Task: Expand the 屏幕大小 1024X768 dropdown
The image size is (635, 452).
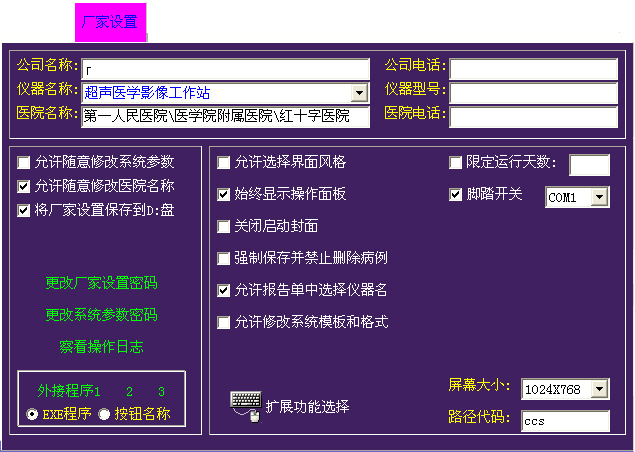Action: [599, 388]
